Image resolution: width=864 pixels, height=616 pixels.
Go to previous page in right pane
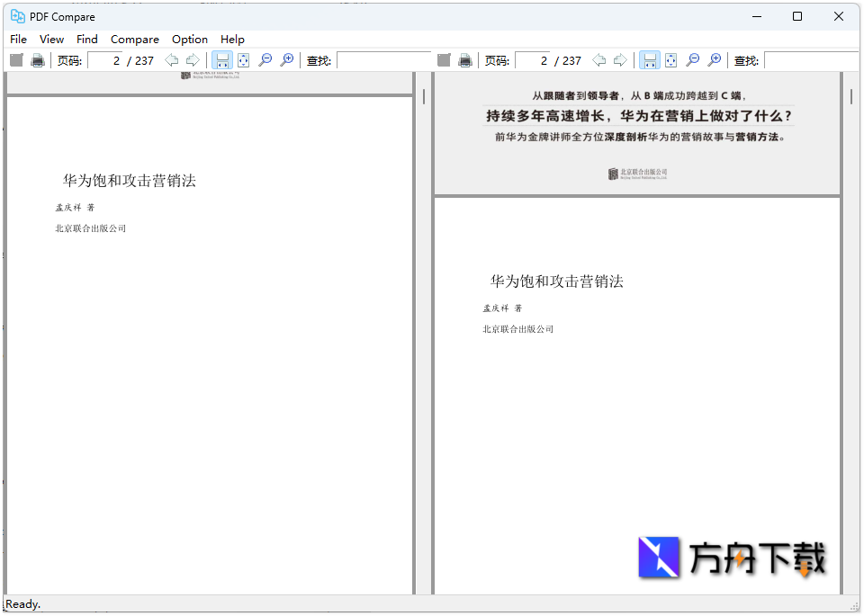point(599,60)
